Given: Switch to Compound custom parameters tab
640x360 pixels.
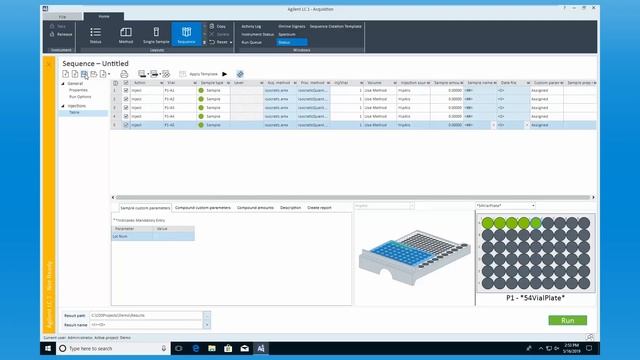Looking at the screenshot, I should coord(203,208).
